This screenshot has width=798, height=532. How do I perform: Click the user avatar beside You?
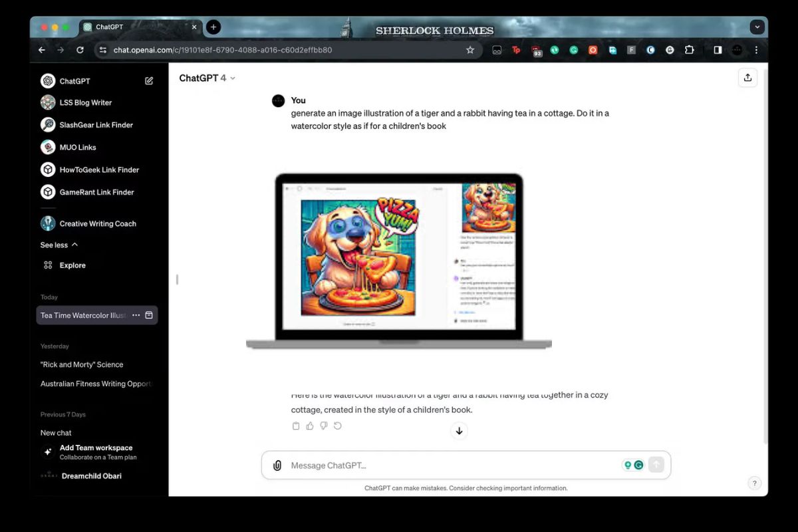coord(279,100)
